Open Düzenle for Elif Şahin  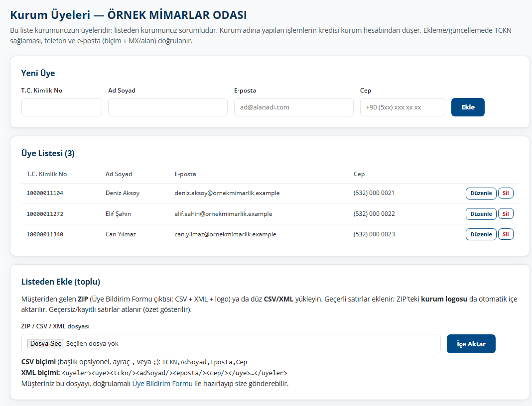click(481, 214)
